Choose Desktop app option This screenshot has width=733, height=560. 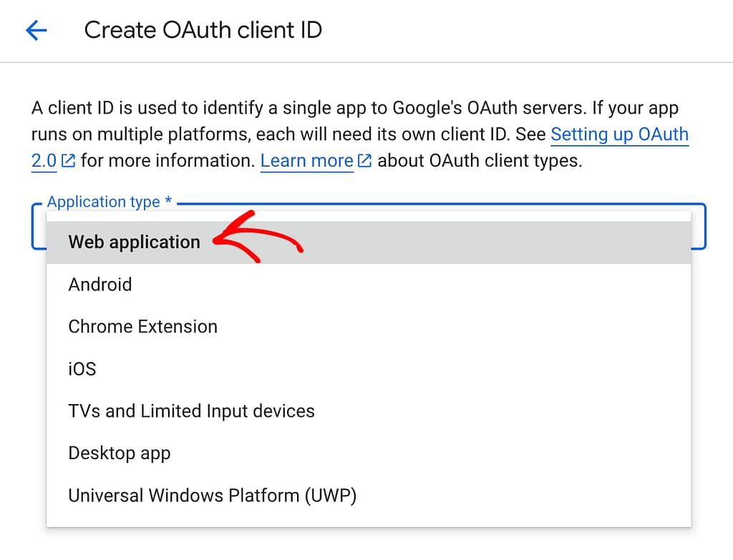tap(119, 453)
